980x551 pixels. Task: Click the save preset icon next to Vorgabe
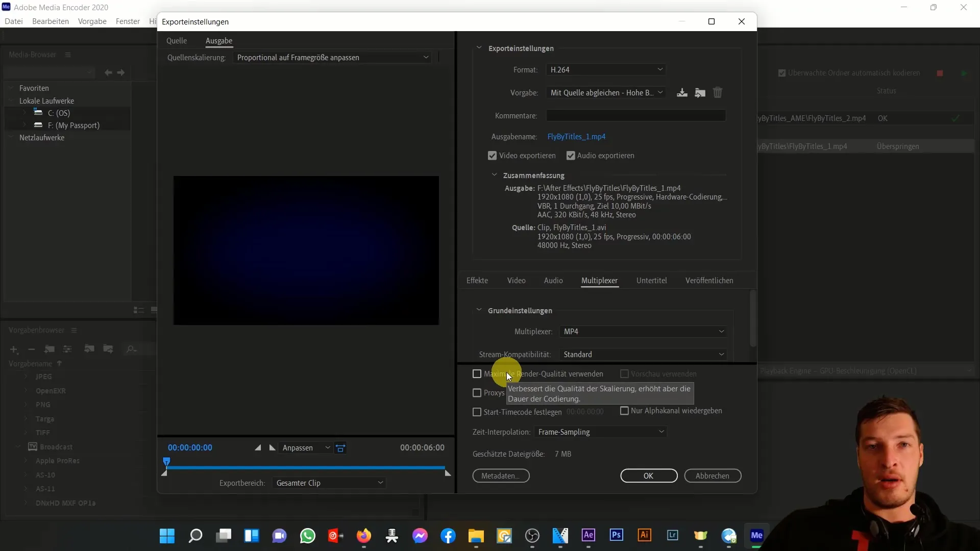[x=682, y=92]
